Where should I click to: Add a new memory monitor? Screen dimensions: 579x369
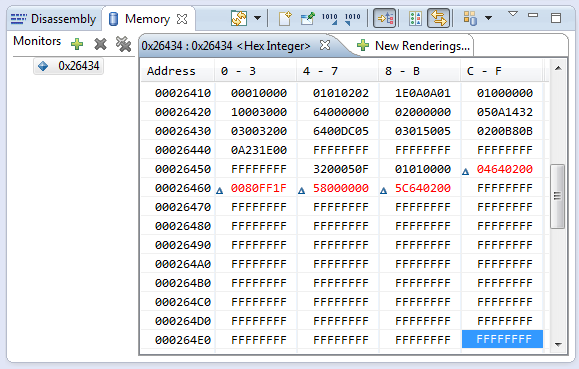pyautogui.click(x=77, y=44)
